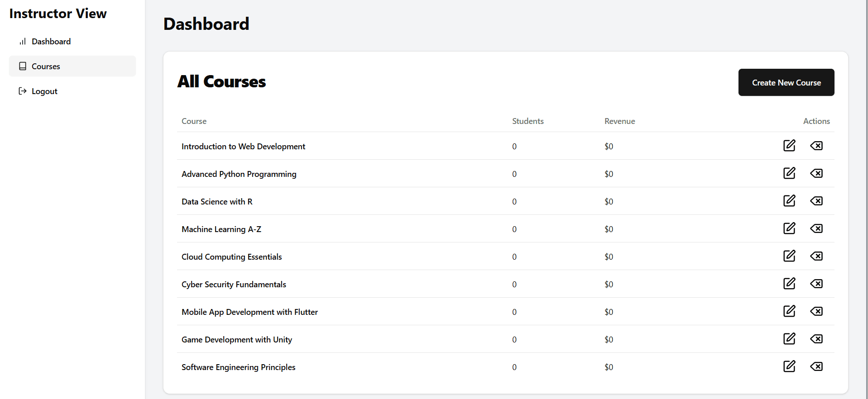Delete Introduction to Web Development course
This screenshot has width=868, height=399.
pyautogui.click(x=816, y=146)
